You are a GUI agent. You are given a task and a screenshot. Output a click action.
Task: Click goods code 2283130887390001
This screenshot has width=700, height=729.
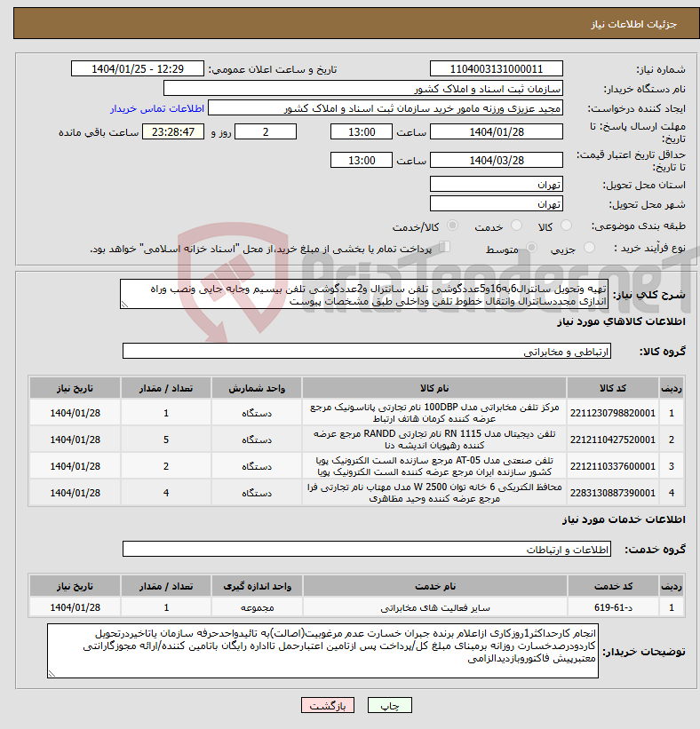613,492
